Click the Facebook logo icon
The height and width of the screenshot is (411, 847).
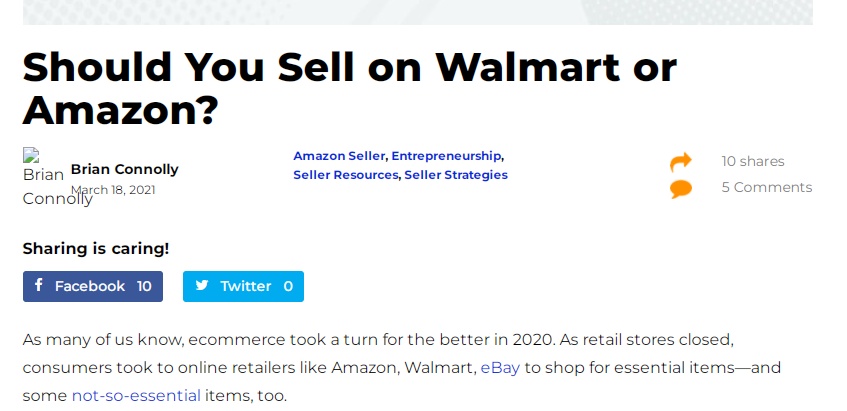pyautogui.click(x=39, y=286)
